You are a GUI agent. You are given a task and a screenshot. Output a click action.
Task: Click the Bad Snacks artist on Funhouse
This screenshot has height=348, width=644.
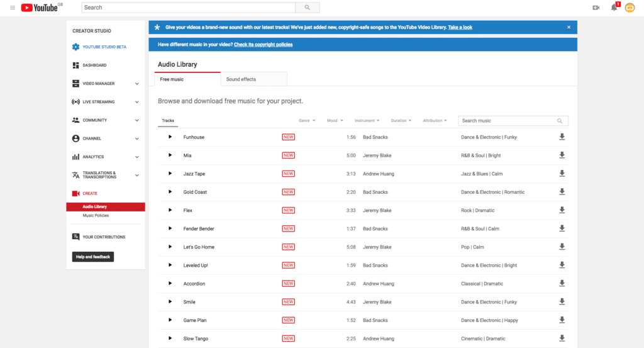pyautogui.click(x=375, y=137)
